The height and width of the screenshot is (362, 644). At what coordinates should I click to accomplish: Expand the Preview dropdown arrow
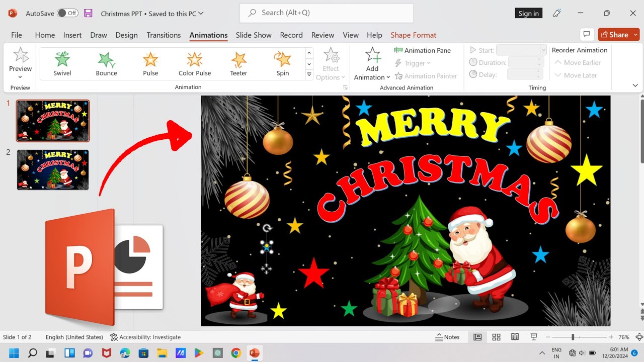[x=20, y=77]
